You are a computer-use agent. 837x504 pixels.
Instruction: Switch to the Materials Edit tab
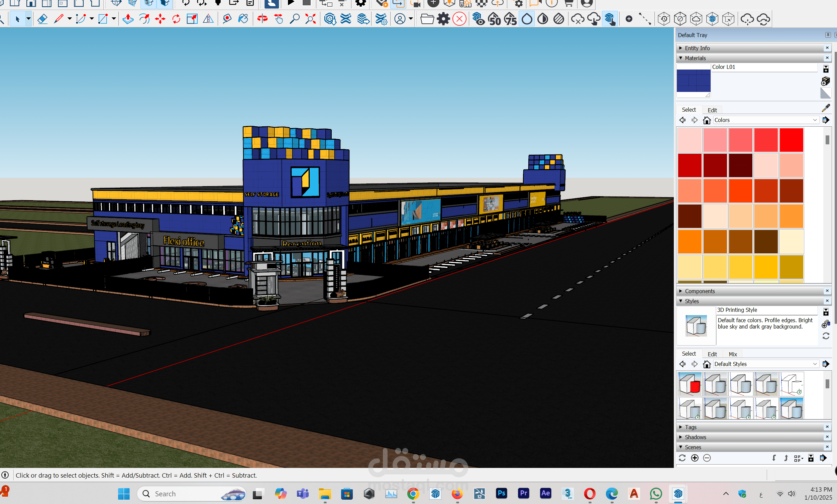(712, 110)
